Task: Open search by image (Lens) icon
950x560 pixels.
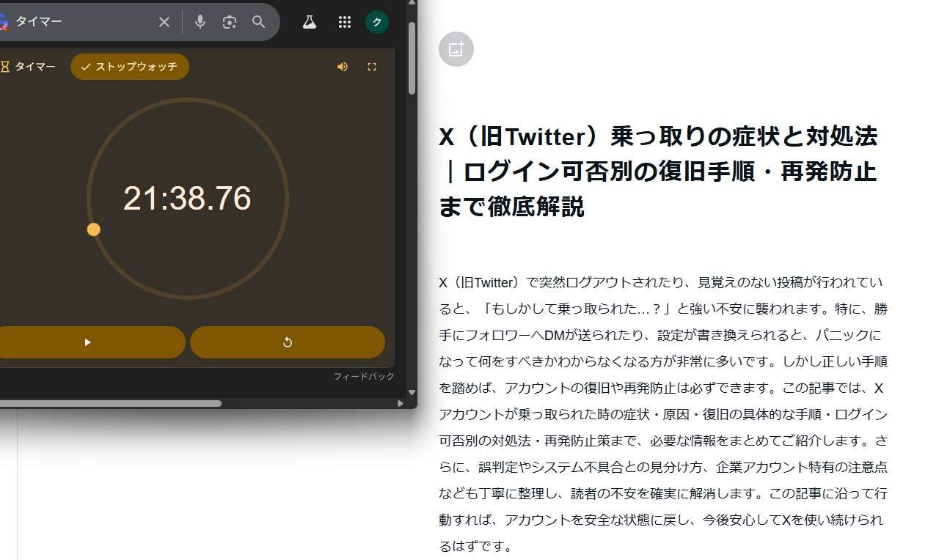Action: [230, 22]
